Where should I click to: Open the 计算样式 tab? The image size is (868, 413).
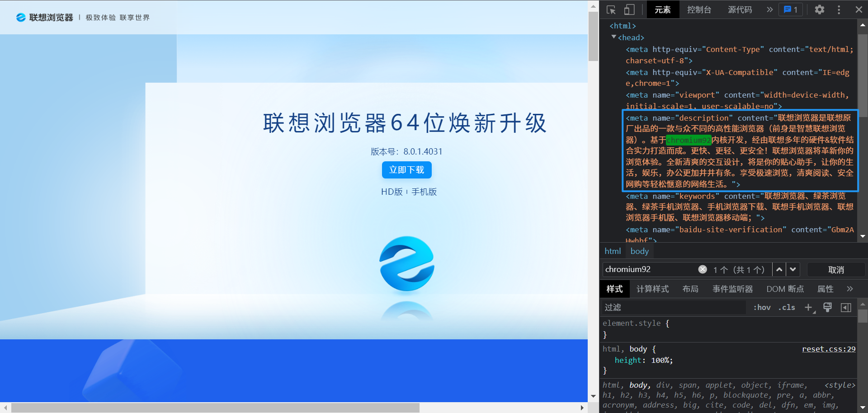click(x=652, y=289)
